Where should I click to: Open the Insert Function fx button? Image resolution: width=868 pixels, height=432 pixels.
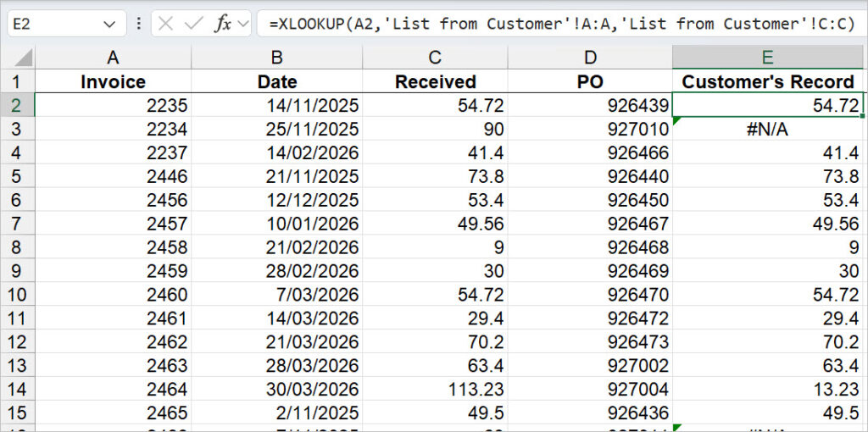point(223,24)
